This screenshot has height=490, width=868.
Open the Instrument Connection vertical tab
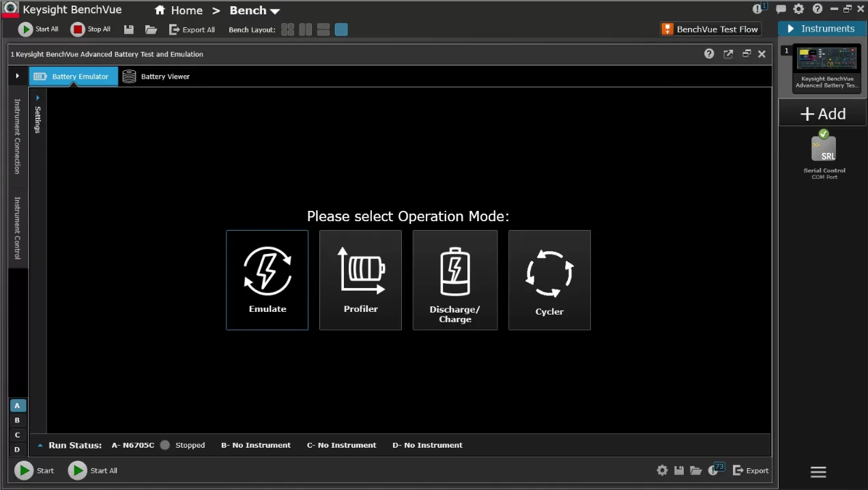pos(18,136)
